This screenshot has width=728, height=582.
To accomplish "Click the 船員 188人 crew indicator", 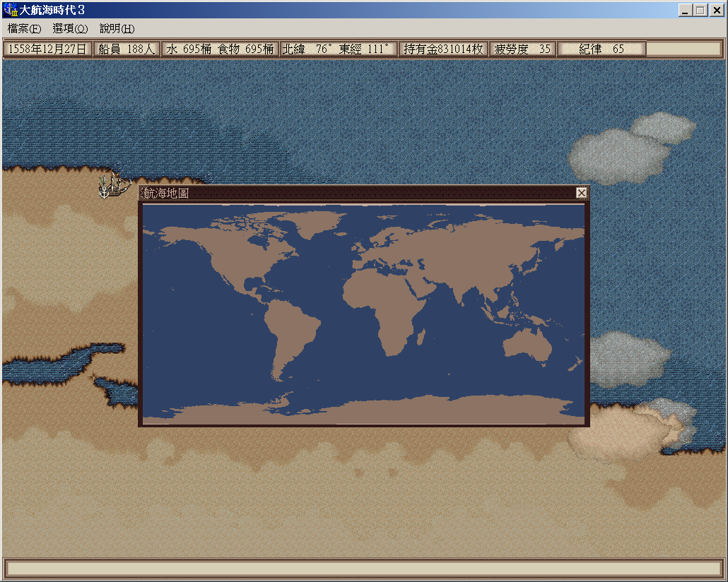I will tap(127, 49).
